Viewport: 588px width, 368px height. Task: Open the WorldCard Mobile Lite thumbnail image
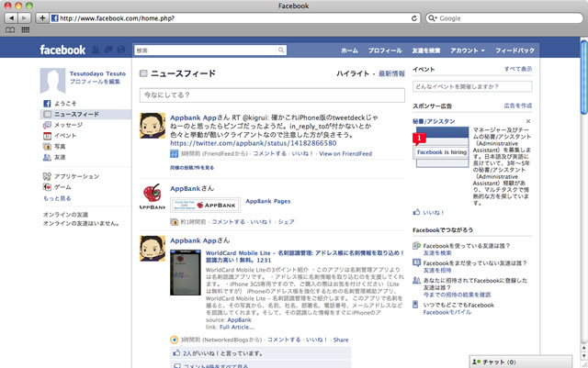186,273
